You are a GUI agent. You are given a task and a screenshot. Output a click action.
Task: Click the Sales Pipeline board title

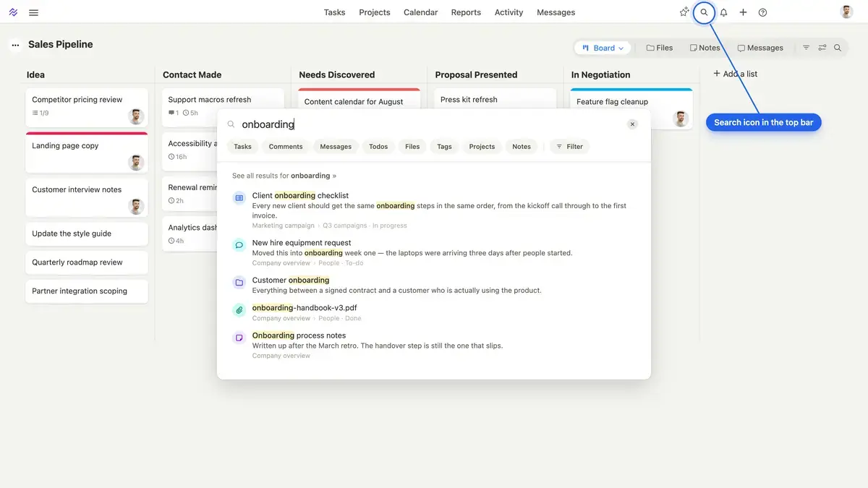tap(61, 44)
